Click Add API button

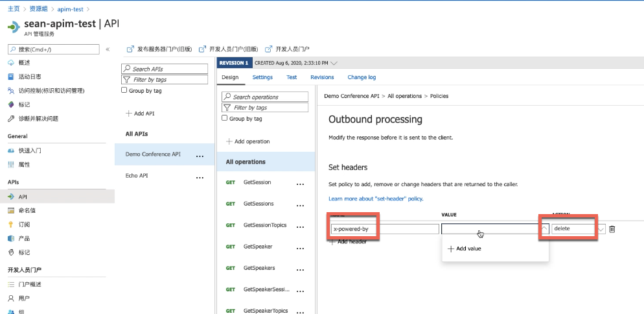[140, 113]
